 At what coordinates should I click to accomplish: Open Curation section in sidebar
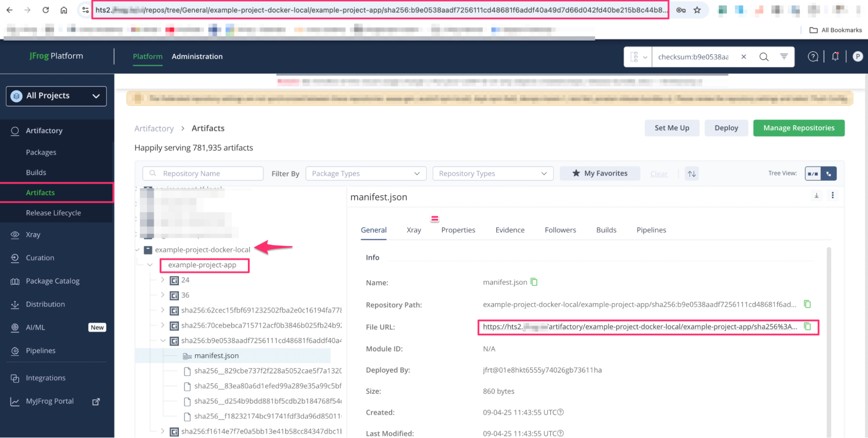point(40,258)
